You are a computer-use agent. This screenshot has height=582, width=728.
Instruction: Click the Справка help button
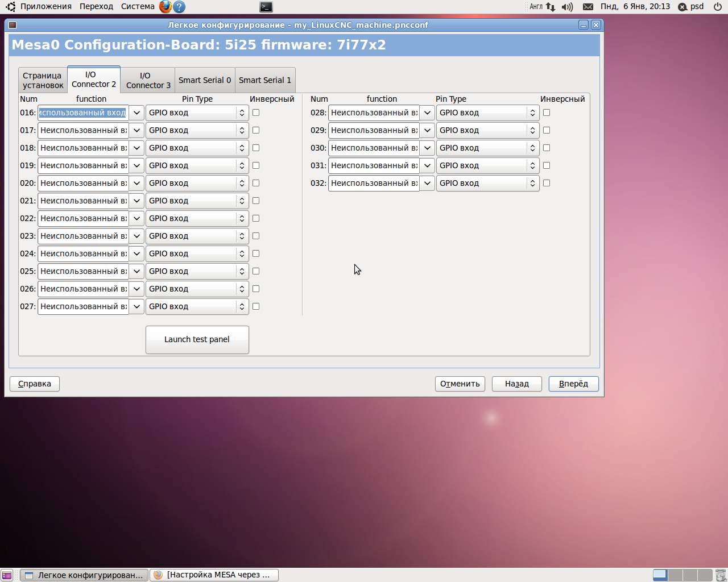tap(35, 384)
